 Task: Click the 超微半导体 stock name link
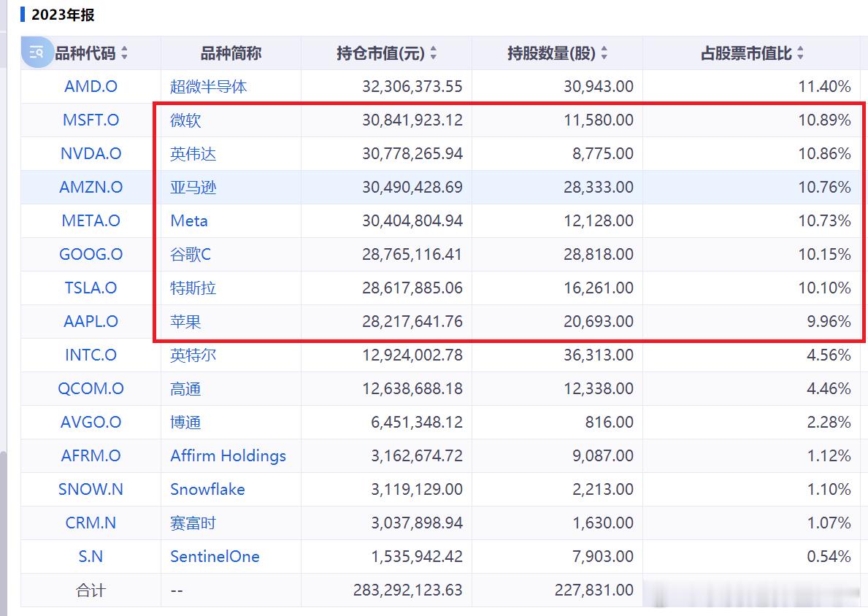click(208, 86)
